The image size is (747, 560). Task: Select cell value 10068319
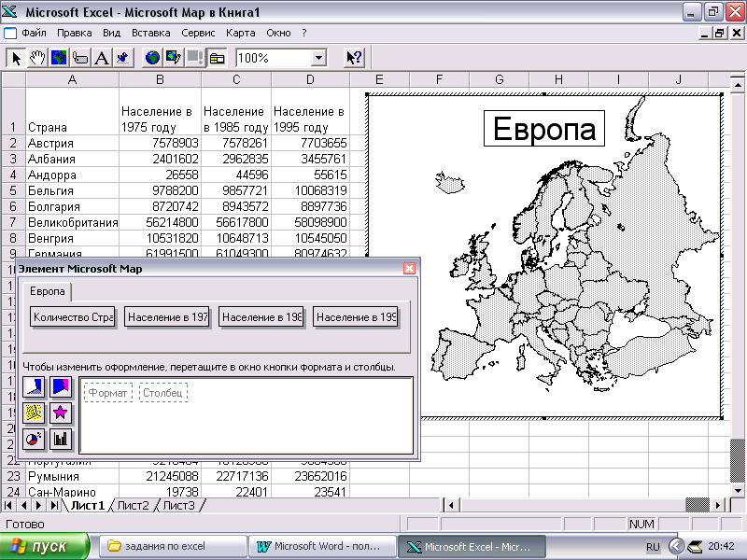pyautogui.click(x=311, y=190)
